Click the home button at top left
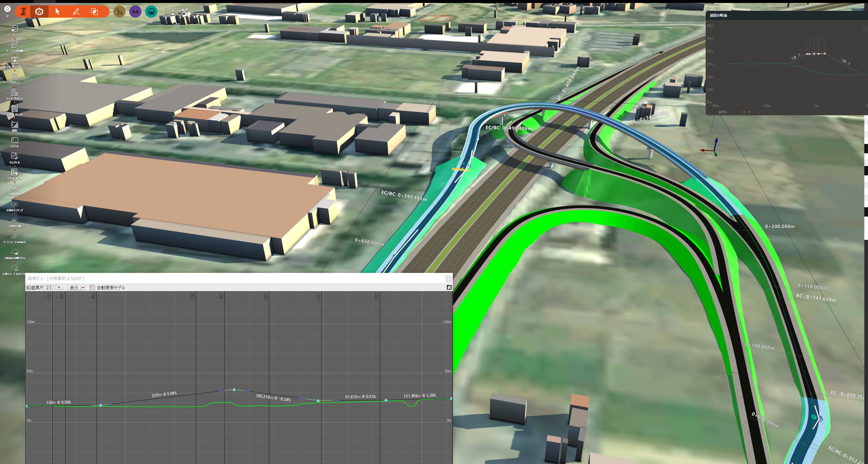This screenshot has width=868, height=464. 7,9
